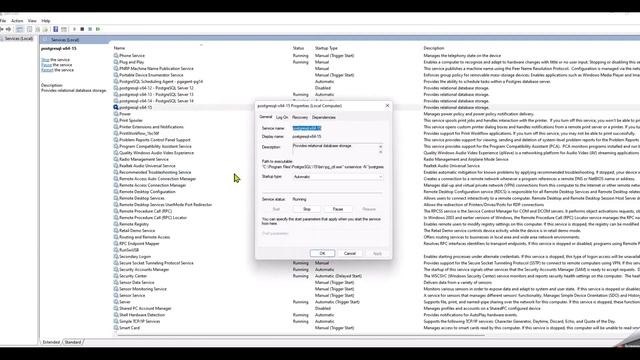Image resolution: width=640 pixels, height=360 pixels.
Task: Toggle the Show/Hide Action Pane toolbar icon
Action: click(64, 29)
